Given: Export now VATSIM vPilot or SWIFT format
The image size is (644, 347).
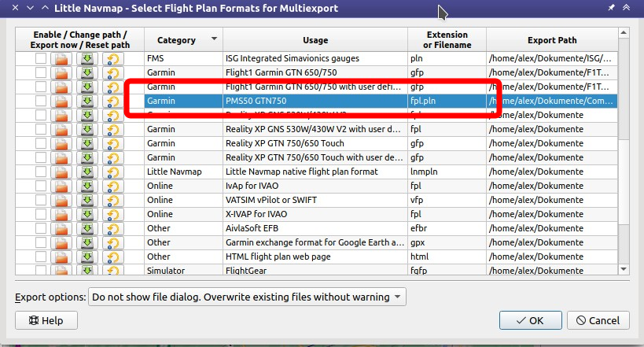Looking at the screenshot, I should pyautogui.click(x=87, y=200).
